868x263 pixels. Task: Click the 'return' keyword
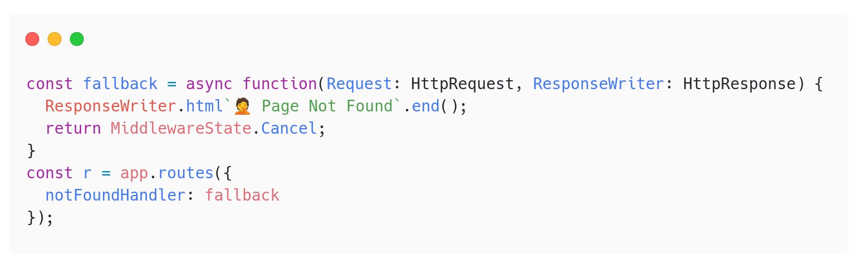73,129
